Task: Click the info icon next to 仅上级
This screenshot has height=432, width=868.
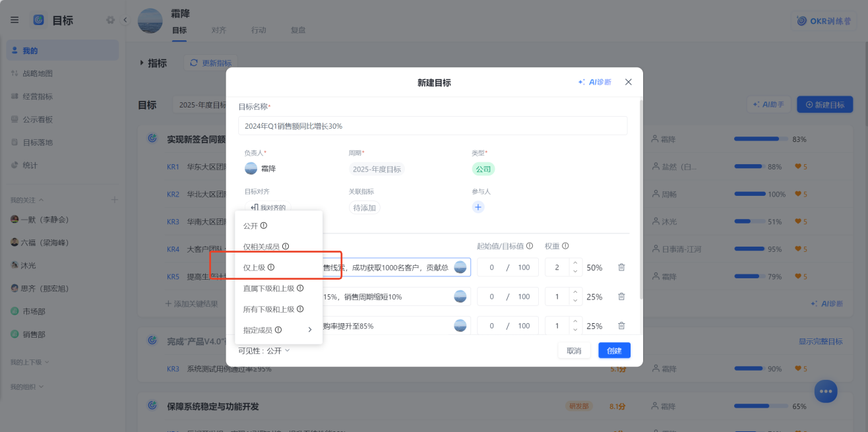Action: 271,267
